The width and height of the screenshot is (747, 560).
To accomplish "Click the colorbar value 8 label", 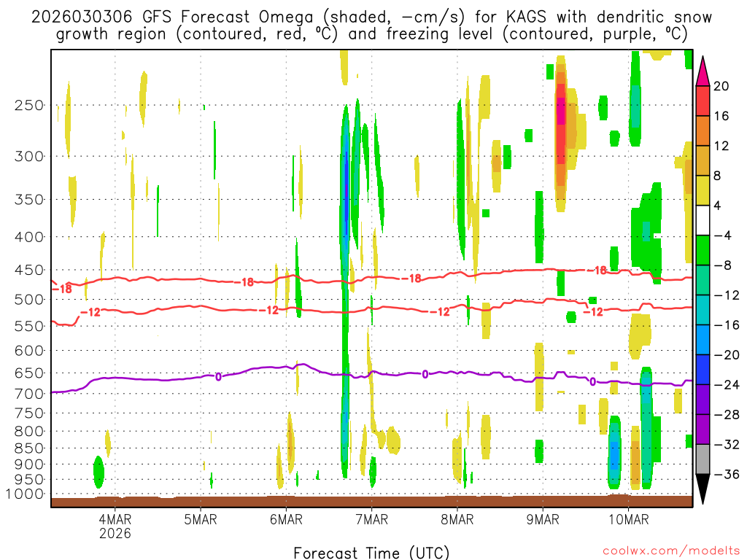I will [717, 176].
